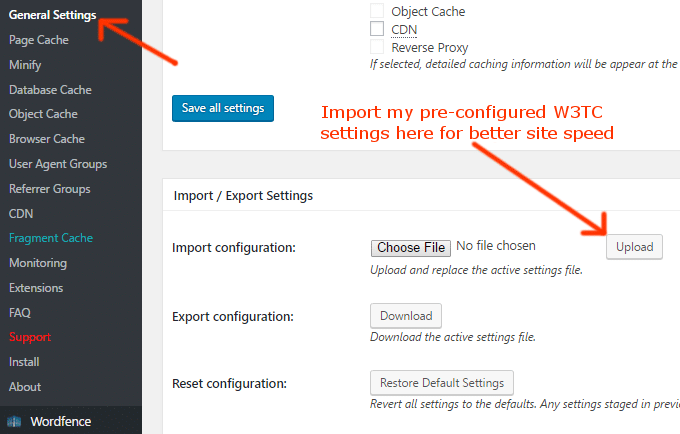Click Choose File for import configuration
This screenshot has height=434, width=680.
click(x=410, y=247)
